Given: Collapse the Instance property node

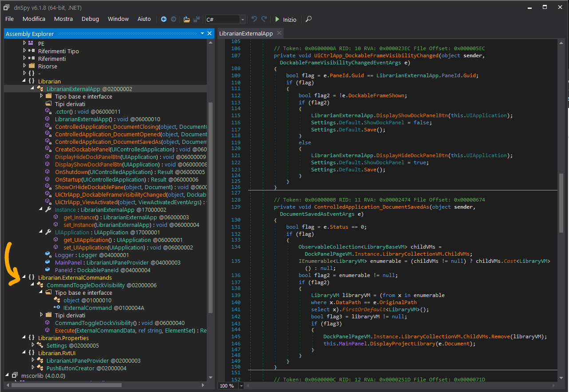Looking at the screenshot, I should click(x=41, y=210).
